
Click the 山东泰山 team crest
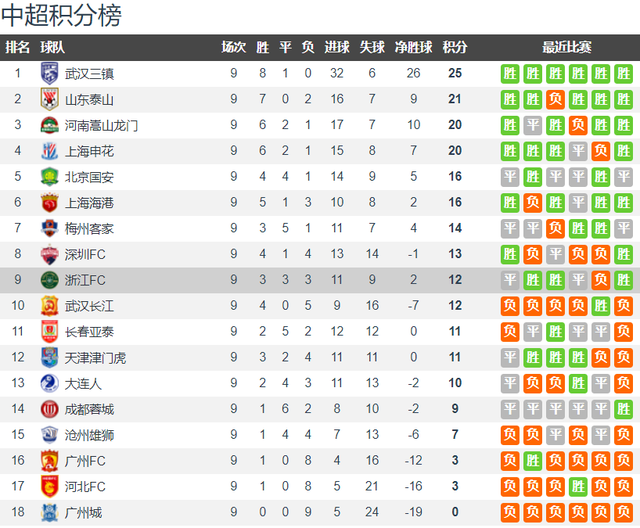click(49, 99)
